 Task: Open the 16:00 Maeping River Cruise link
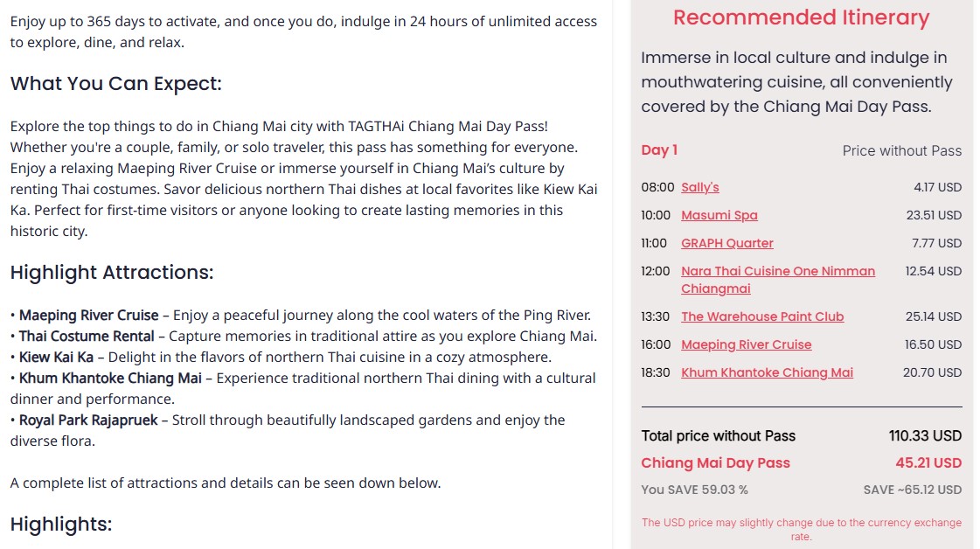(x=747, y=344)
